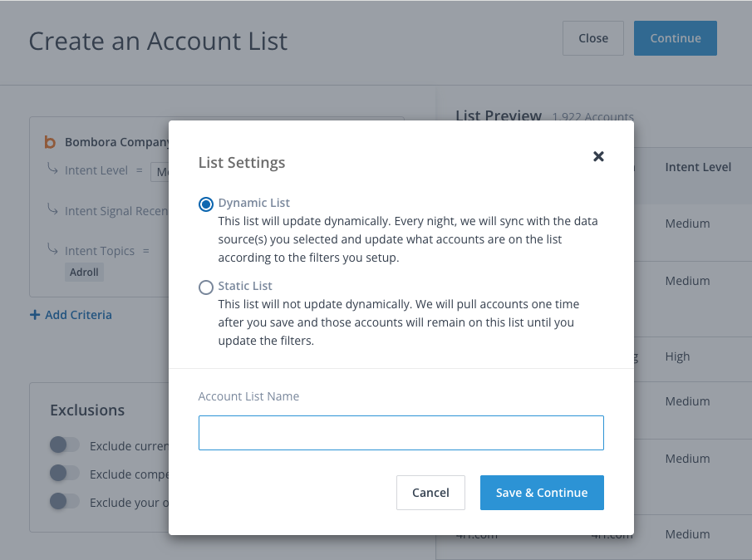Click the Intent Topics criteria label
Image resolution: width=752 pixels, height=560 pixels.
(101, 250)
